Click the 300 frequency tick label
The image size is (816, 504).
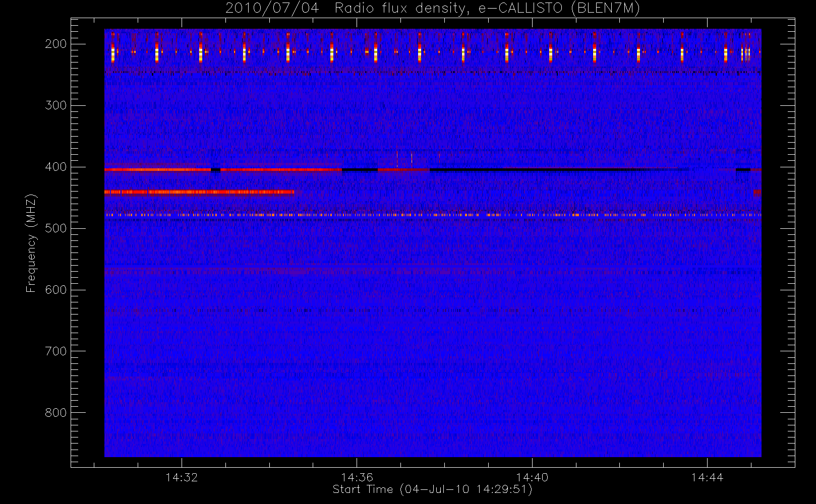55,105
